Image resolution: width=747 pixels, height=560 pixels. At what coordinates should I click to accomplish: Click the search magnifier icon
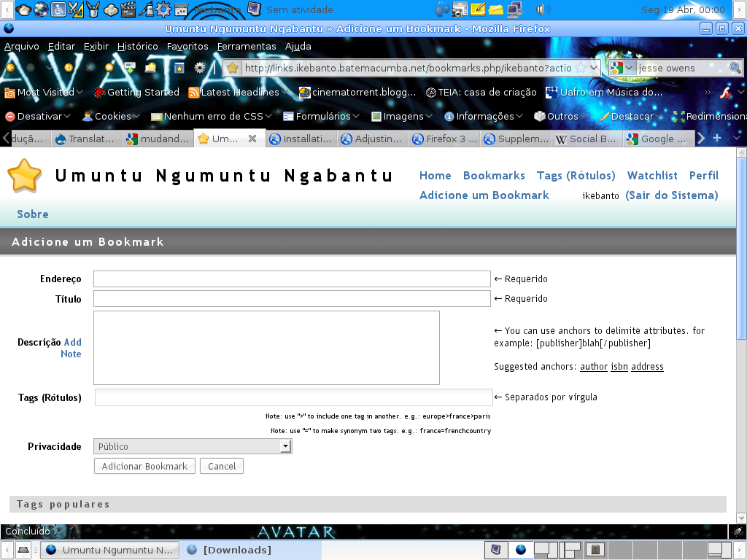point(735,68)
